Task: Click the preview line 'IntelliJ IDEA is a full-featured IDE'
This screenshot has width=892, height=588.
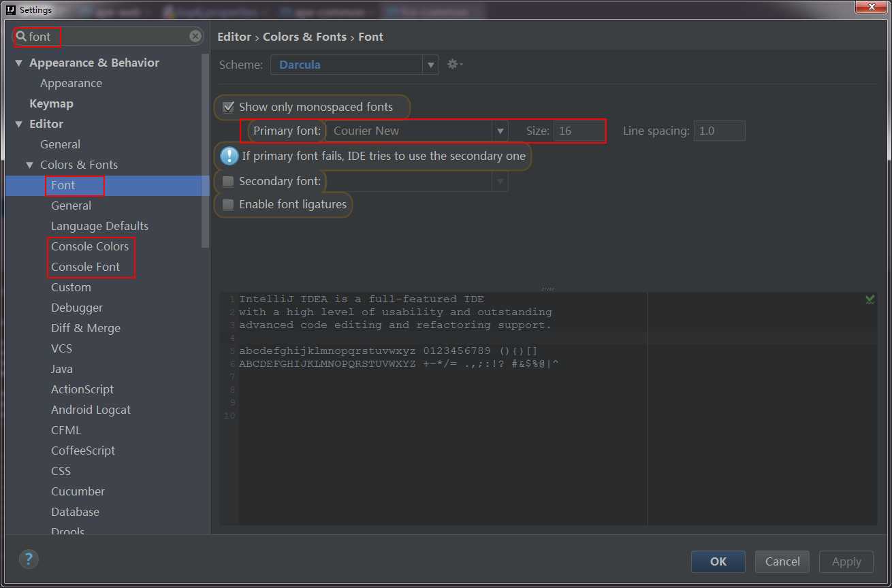Action: pyautogui.click(x=362, y=299)
